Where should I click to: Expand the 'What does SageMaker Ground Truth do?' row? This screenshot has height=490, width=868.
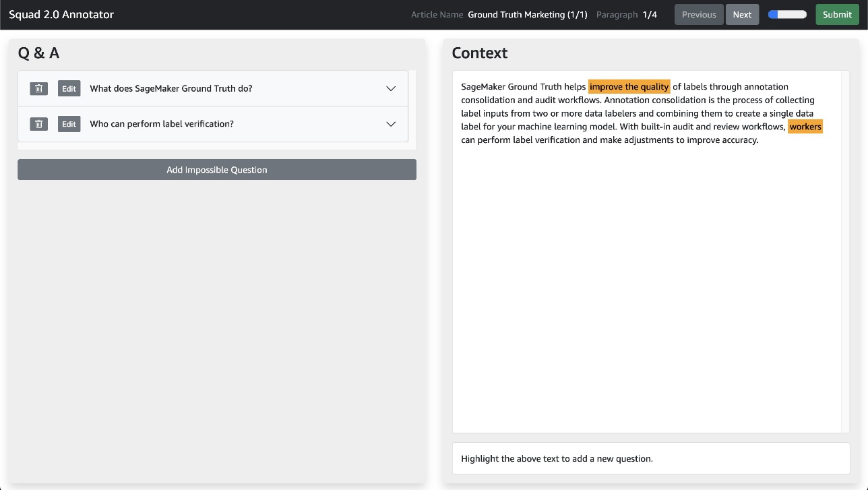[x=391, y=88]
